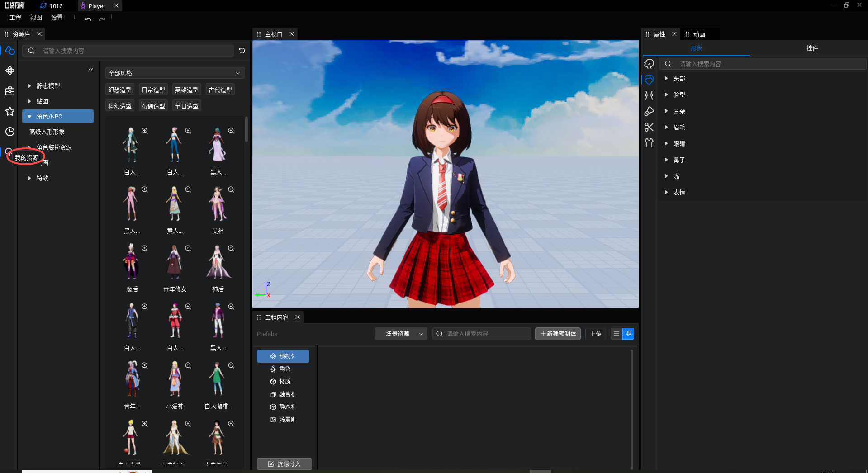Switch to the 动画 panel tab
This screenshot has width=868, height=473.
(699, 34)
